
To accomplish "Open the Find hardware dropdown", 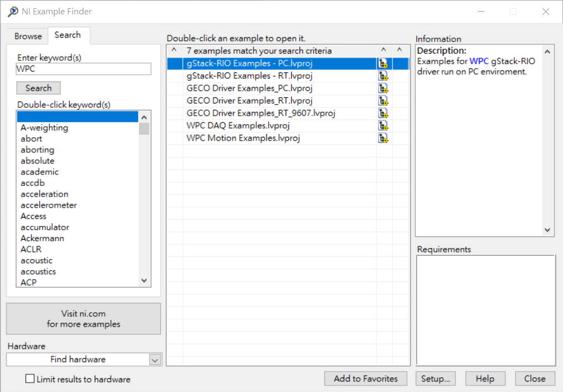I will tap(155, 359).
